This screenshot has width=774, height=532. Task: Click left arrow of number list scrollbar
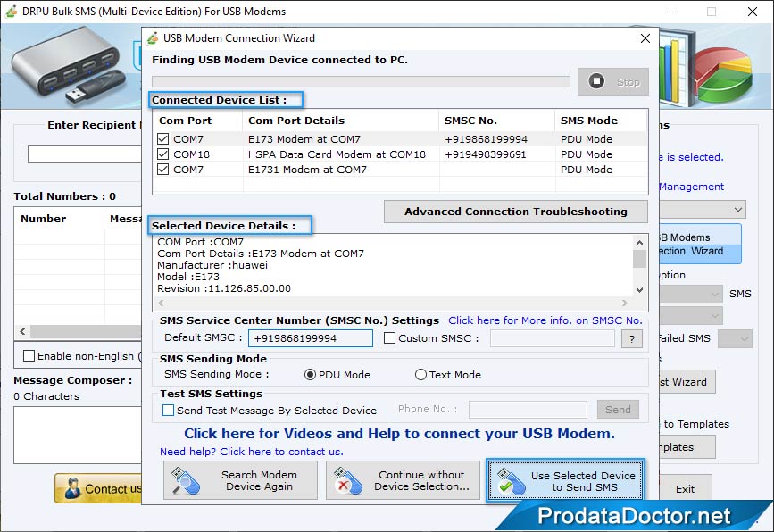pyautogui.click(x=22, y=332)
